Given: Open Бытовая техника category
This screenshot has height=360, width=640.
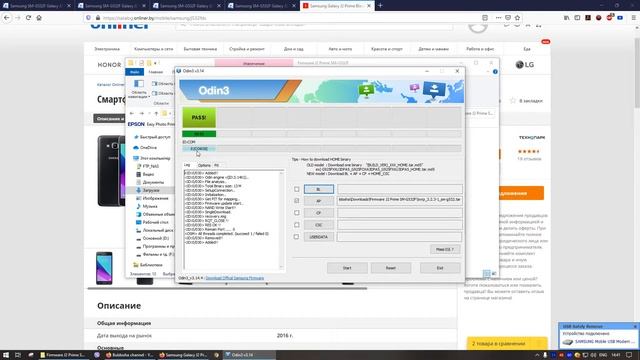Looking at the screenshot, I should (x=200, y=49).
